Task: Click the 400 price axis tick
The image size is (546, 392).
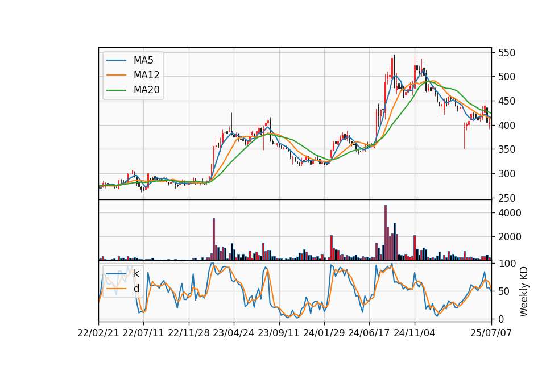Action: 506,125
